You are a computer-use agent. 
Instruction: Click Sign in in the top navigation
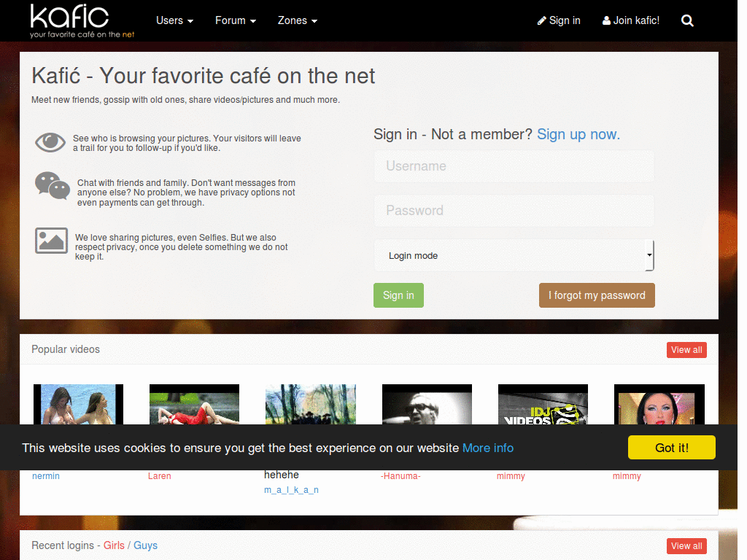click(x=559, y=20)
